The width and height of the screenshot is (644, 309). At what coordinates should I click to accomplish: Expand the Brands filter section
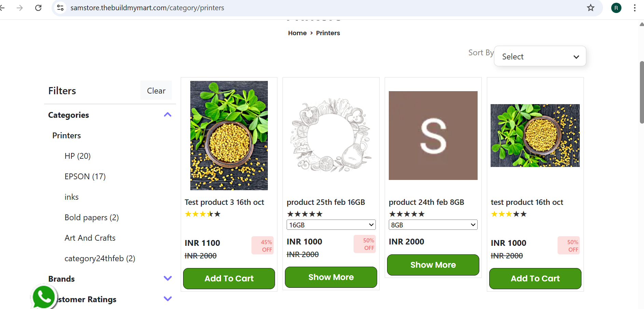click(167, 278)
